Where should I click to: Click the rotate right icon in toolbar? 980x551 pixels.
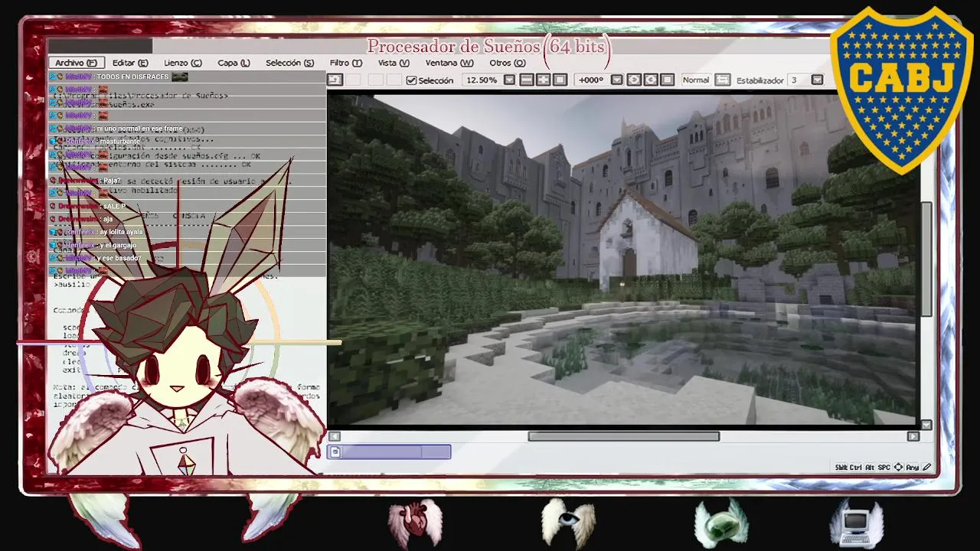click(651, 80)
